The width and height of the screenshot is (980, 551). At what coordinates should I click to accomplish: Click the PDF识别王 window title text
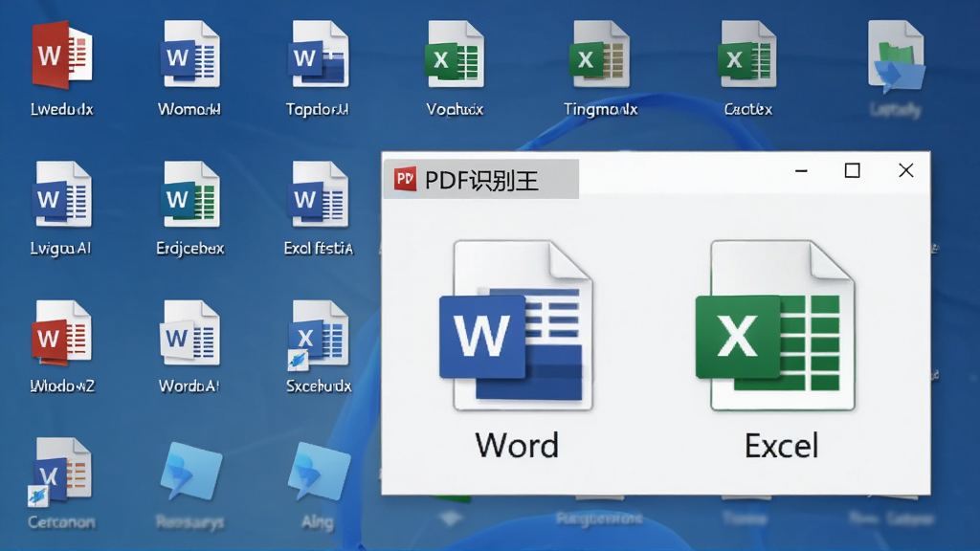pos(481,181)
